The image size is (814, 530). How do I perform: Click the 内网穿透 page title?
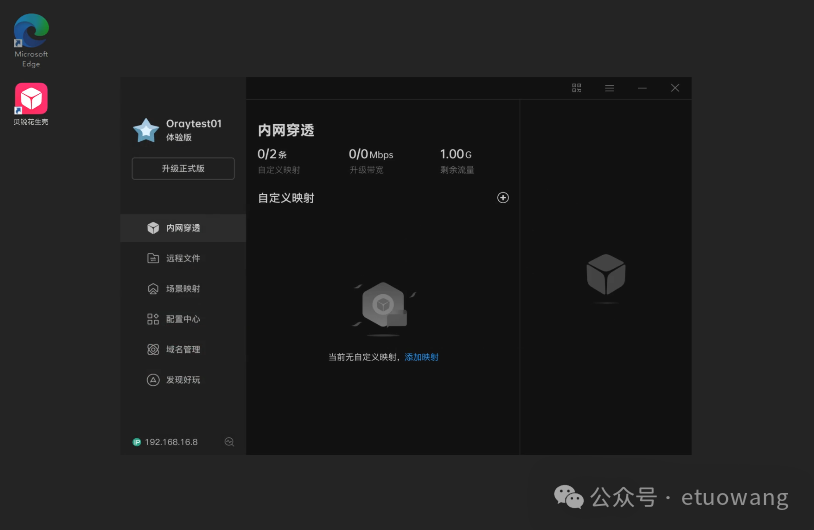(286, 130)
